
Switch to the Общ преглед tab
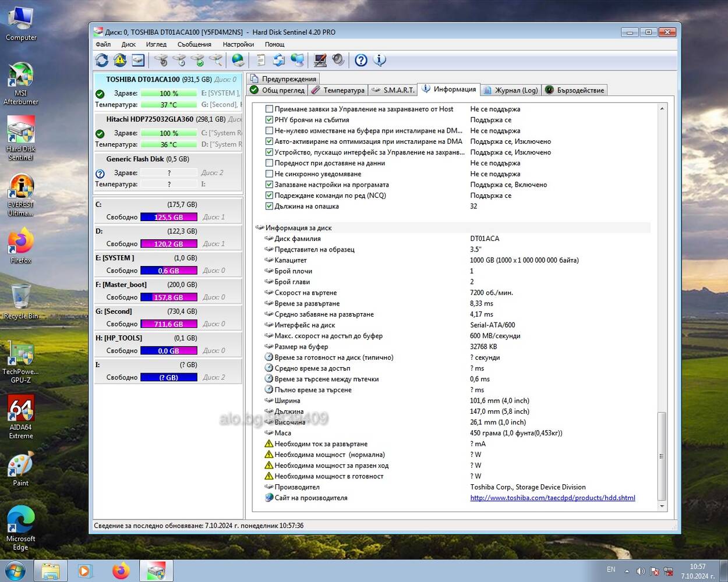[x=277, y=90]
